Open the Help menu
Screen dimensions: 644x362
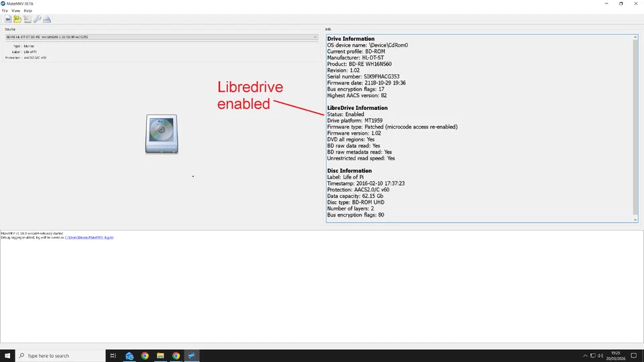click(28, 11)
